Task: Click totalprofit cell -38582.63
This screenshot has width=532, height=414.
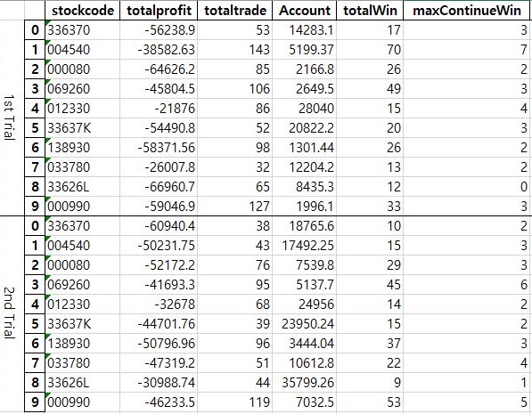Action: (x=159, y=50)
